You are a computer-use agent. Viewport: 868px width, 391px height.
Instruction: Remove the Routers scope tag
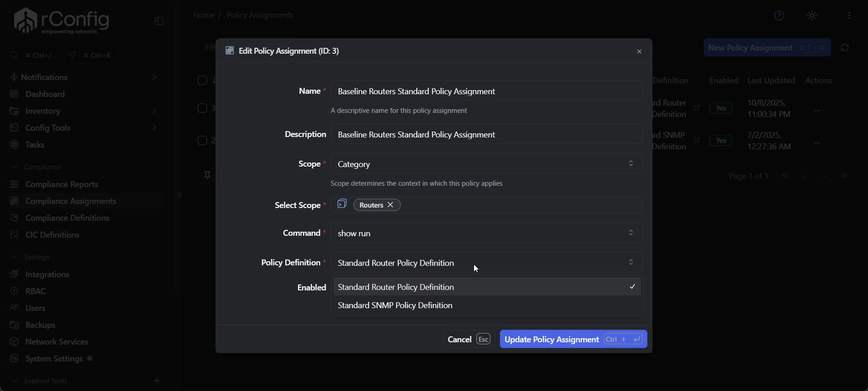[390, 205]
